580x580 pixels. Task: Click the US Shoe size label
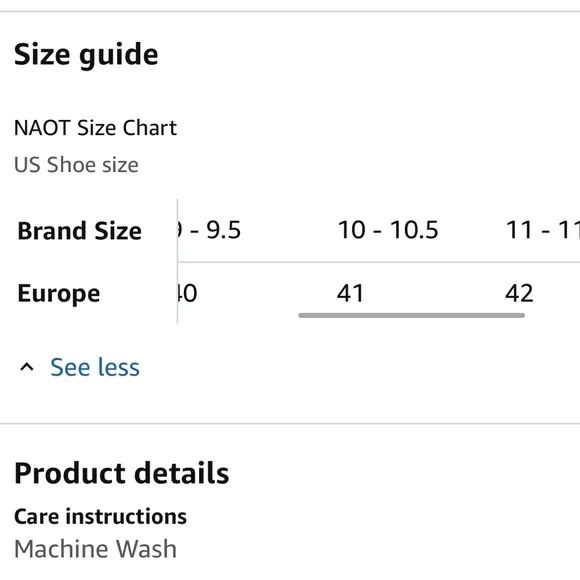pos(76,165)
